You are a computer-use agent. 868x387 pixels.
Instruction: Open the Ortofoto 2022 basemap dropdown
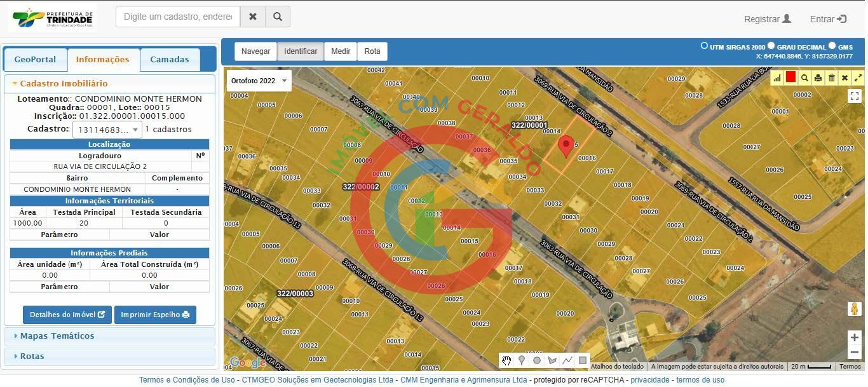259,81
